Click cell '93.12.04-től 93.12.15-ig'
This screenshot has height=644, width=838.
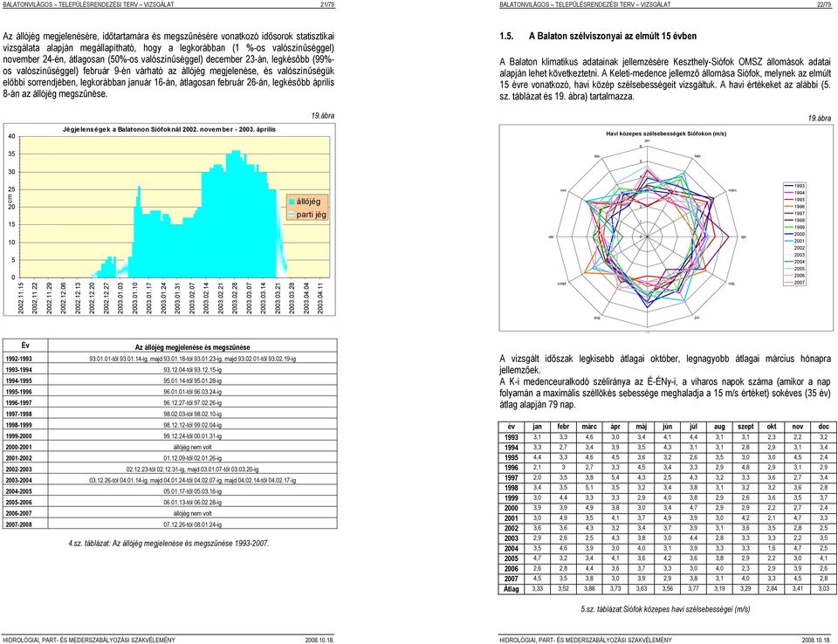[x=192, y=370]
